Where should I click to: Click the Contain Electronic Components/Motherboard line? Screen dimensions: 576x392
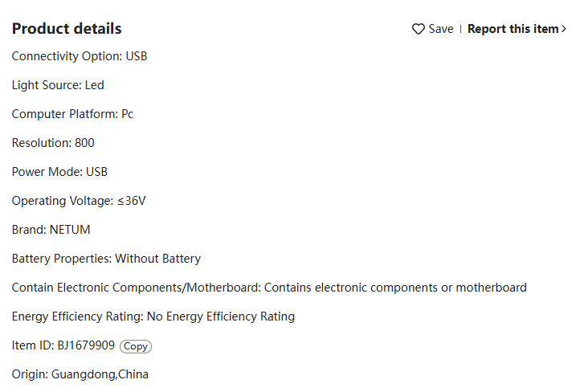click(269, 288)
